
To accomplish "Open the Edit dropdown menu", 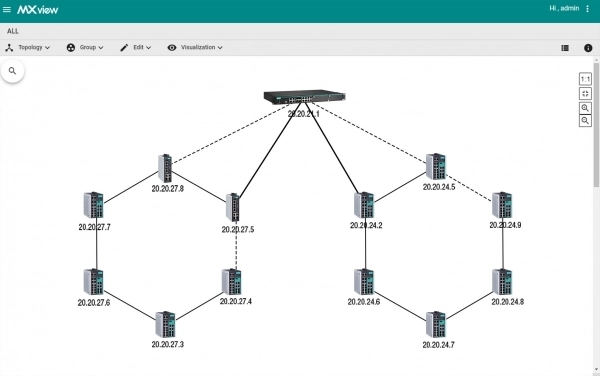I will [x=135, y=47].
